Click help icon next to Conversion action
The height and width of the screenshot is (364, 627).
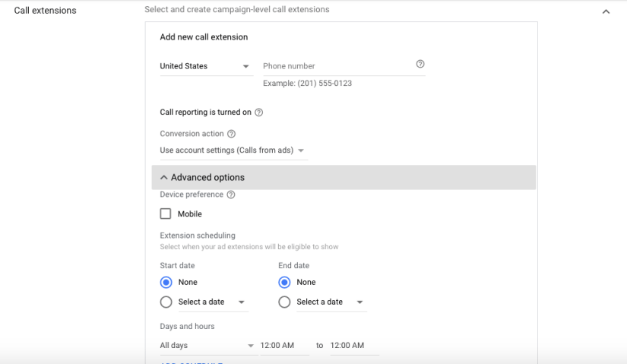[x=232, y=134]
